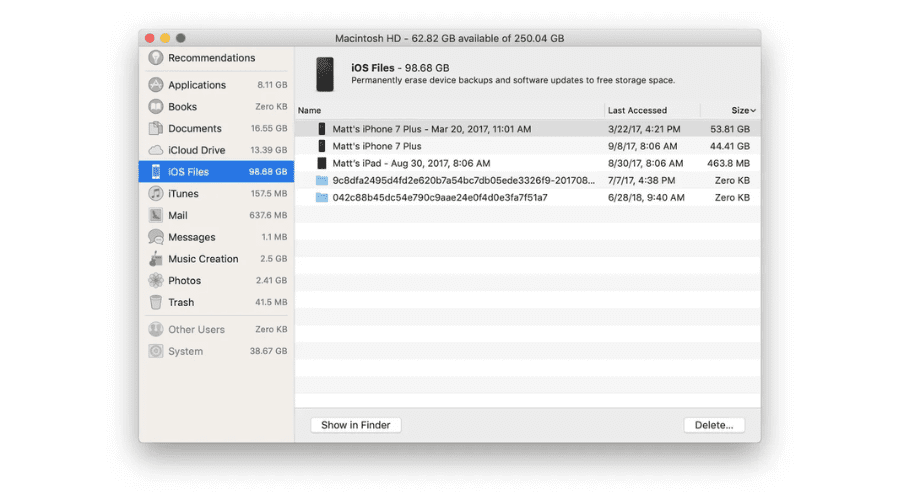Select Trash label in sidebar
900x500 pixels.
click(x=181, y=302)
